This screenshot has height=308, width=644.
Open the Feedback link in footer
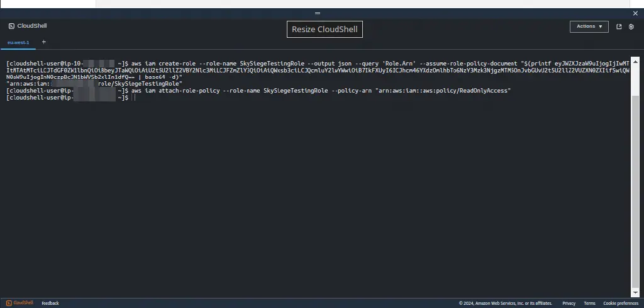[x=50, y=303]
